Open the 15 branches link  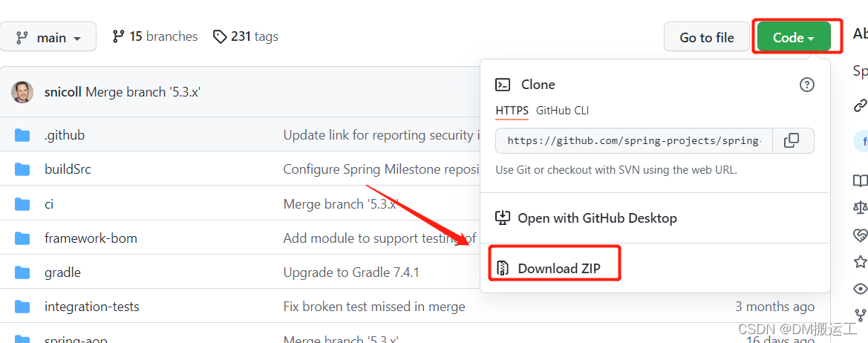point(155,36)
